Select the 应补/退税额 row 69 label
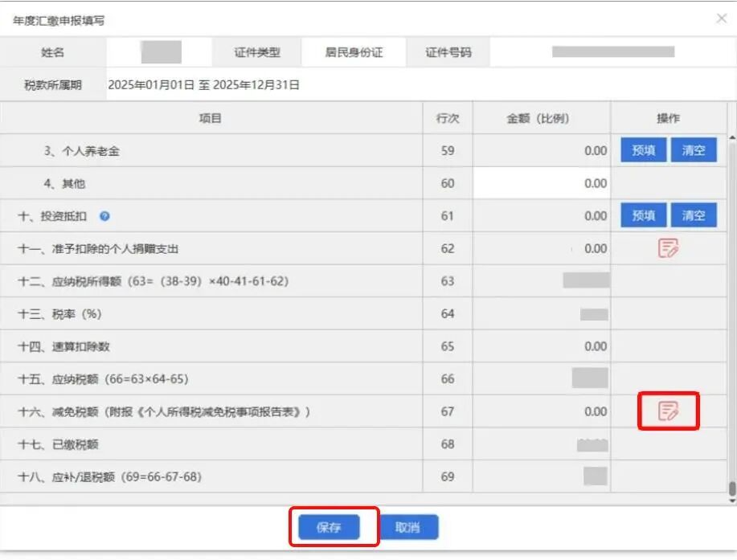Image resolution: width=737 pixels, height=560 pixels. 109,476
